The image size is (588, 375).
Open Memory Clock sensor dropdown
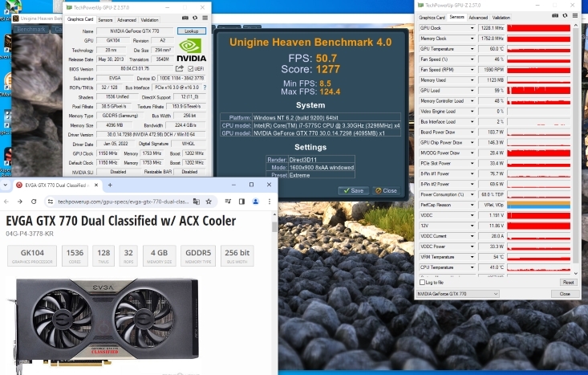tap(472, 39)
